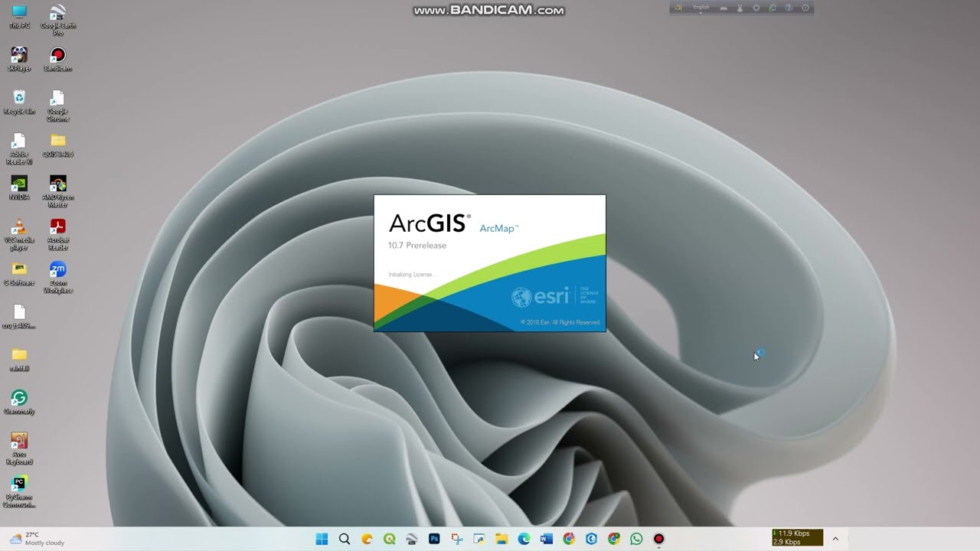Switch to Bandicam recorder on taskbar
Image resolution: width=980 pixels, height=551 pixels.
(658, 539)
